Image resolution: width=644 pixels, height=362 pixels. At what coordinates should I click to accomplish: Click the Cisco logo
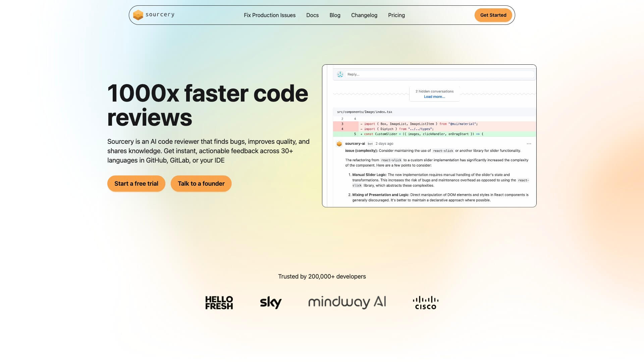pyautogui.click(x=425, y=303)
